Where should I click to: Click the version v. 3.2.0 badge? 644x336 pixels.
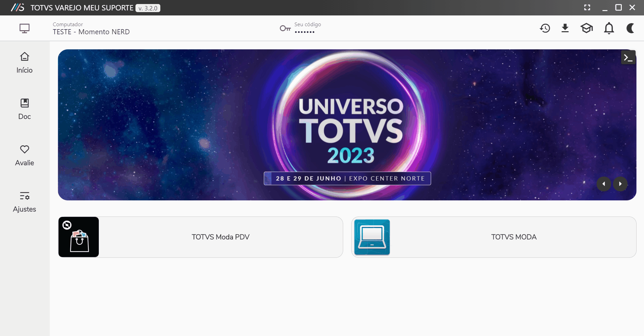[x=148, y=8]
